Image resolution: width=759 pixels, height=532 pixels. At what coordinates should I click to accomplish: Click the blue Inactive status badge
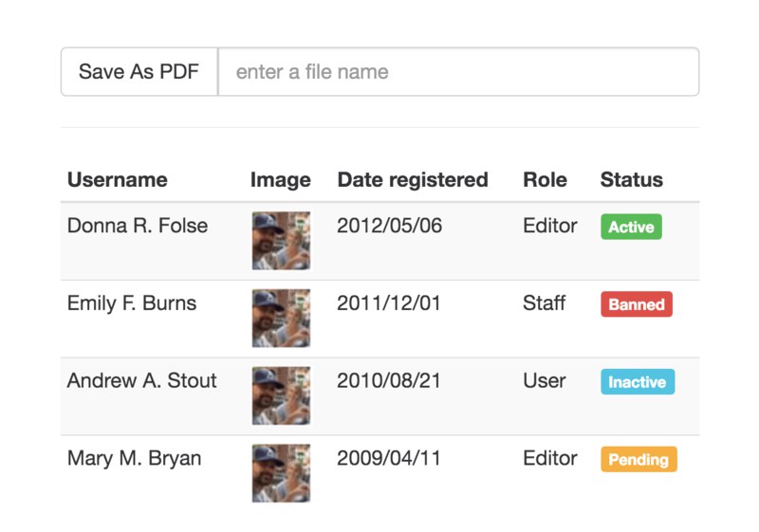pyautogui.click(x=638, y=381)
